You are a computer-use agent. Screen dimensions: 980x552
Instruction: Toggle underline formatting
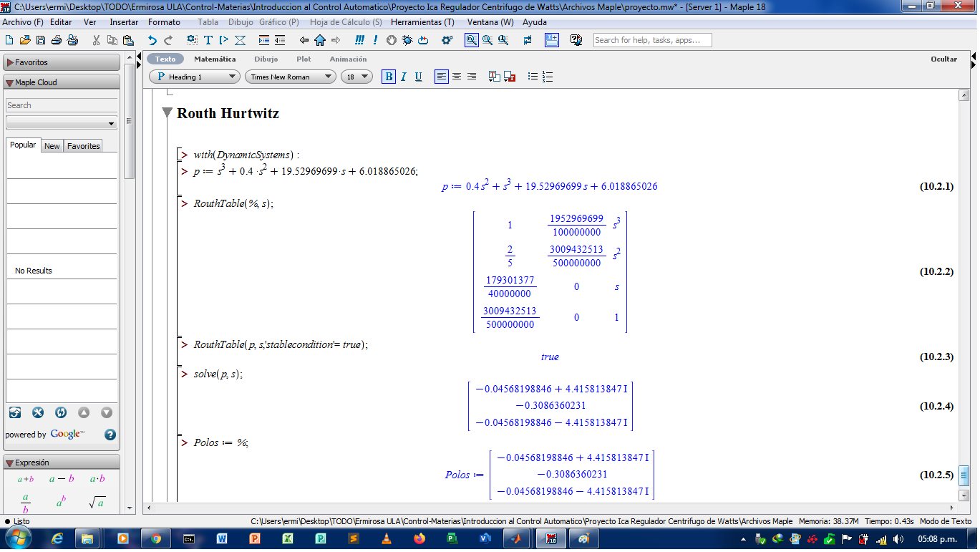tap(419, 77)
